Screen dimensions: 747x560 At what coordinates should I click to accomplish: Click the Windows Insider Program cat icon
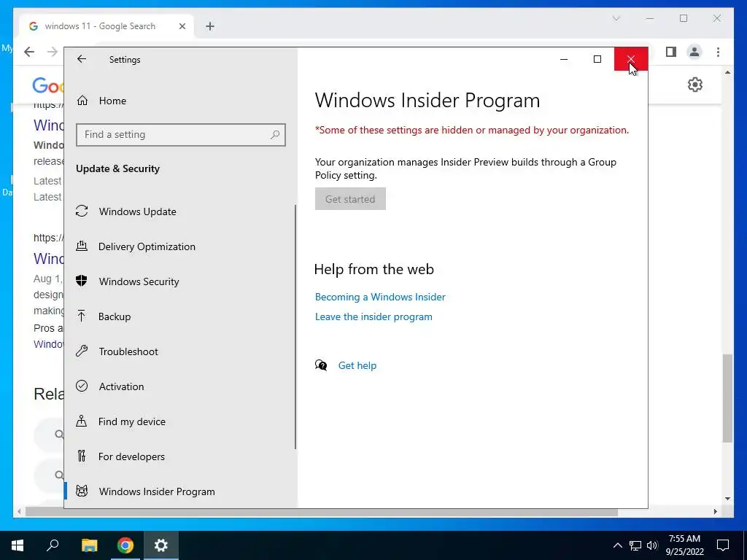point(82,491)
